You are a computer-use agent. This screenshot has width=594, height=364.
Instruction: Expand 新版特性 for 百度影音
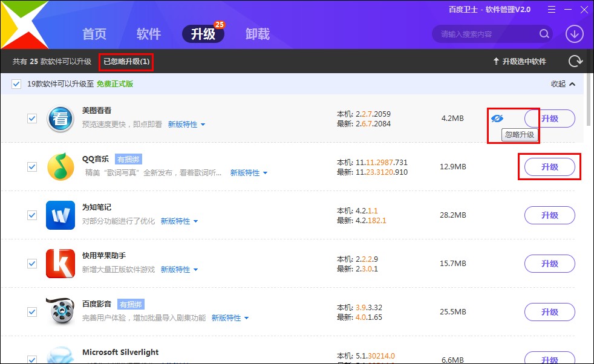pos(230,318)
